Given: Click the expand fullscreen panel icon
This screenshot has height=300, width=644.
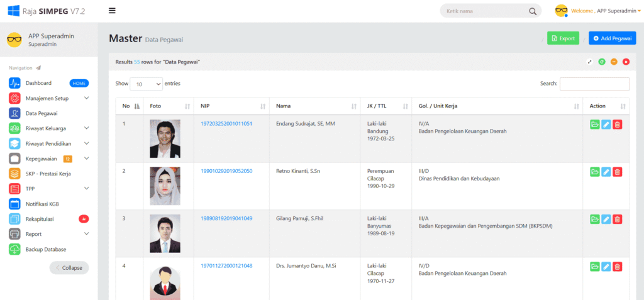Looking at the screenshot, I should pos(590,62).
